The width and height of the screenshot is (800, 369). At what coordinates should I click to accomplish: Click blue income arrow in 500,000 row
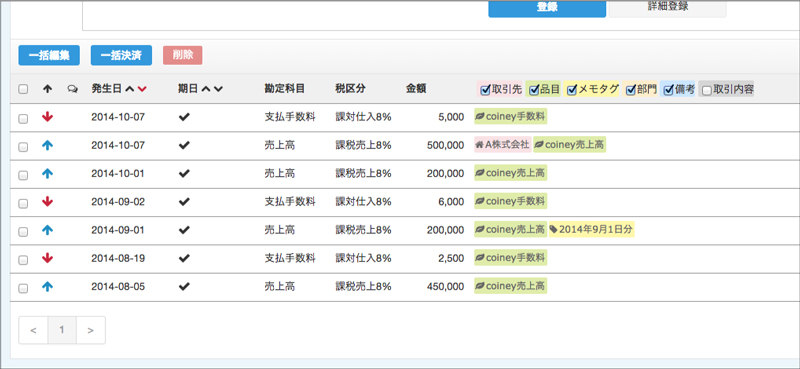coord(47,145)
